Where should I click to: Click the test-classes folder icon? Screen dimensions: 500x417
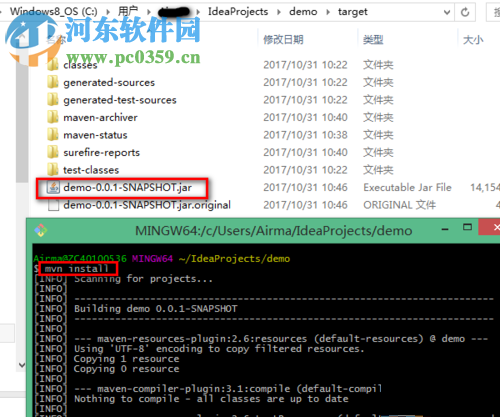point(53,170)
